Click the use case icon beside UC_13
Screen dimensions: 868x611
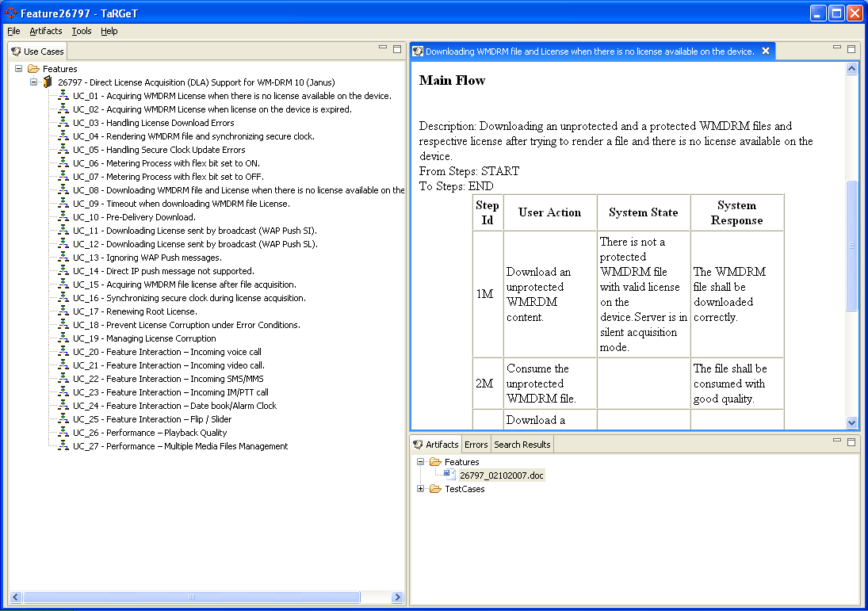(63, 258)
